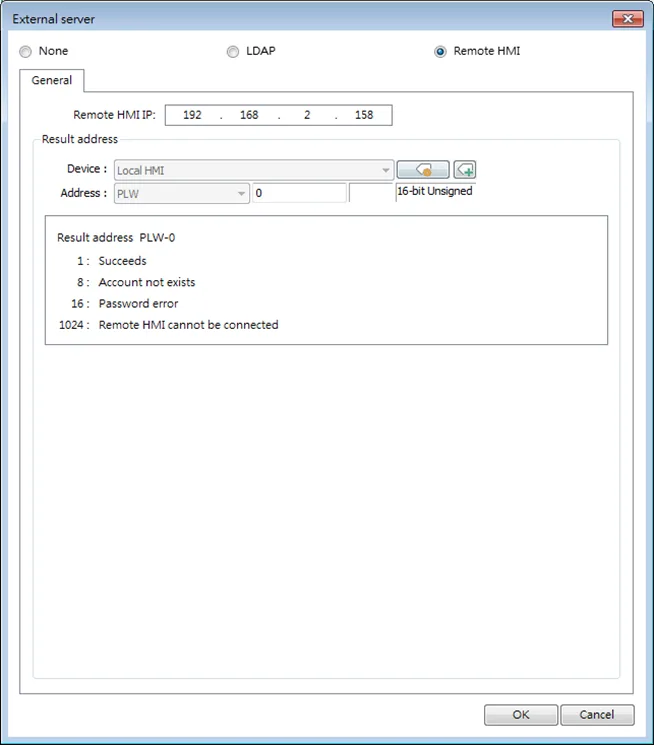Click the first IP octet 192

click(x=192, y=115)
